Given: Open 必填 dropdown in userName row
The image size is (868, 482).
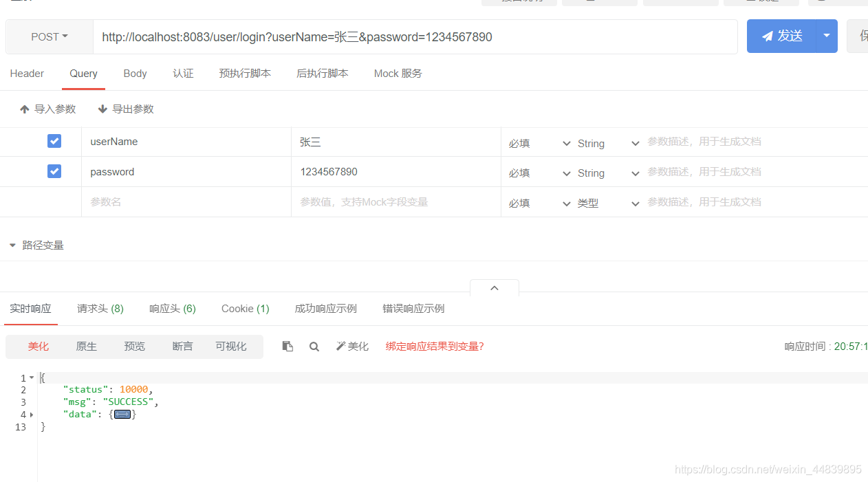Looking at the screenshot, I should click(x=539, y=143).
